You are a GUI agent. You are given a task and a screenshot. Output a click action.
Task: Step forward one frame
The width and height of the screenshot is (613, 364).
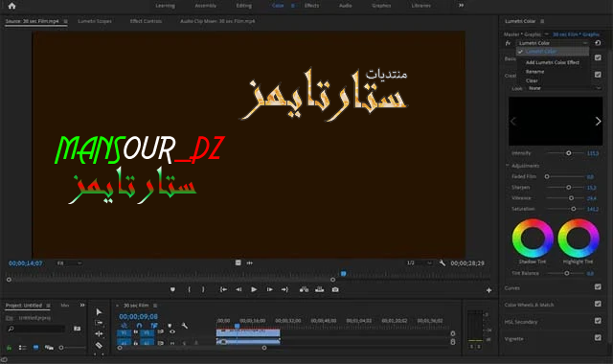pyautogui.click(x=269, y=289)
